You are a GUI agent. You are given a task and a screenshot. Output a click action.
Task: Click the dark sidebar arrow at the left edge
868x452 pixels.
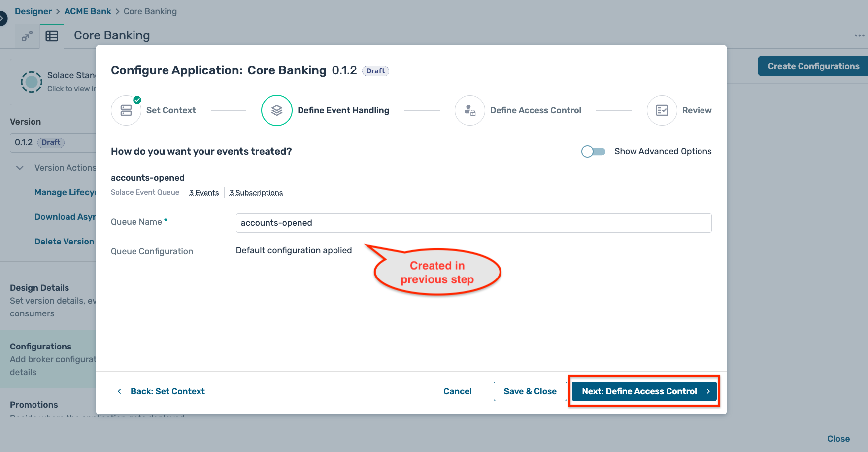tap(4, 18)
